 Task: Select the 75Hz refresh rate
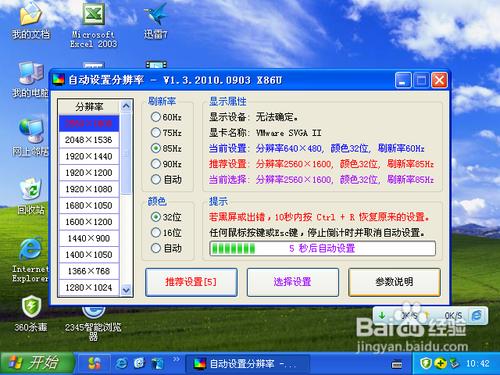(x=166, y=133)
